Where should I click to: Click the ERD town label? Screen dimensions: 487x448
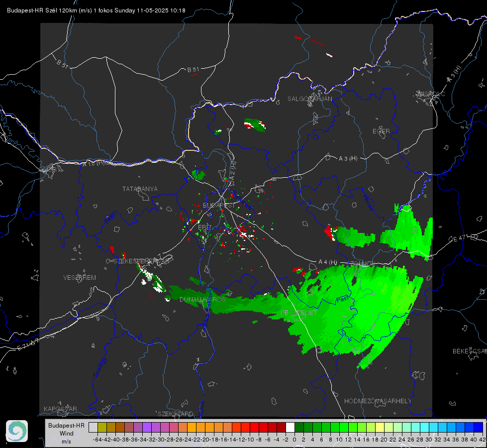click(x=204, y=227)
